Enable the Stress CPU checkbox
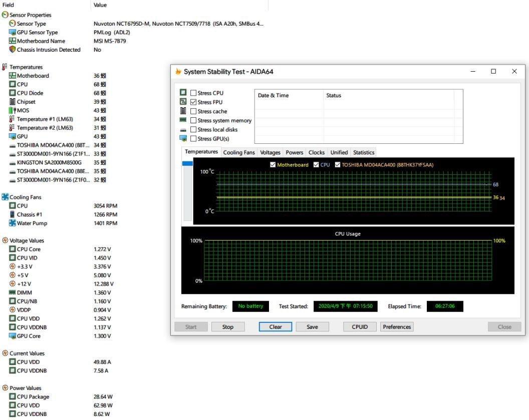529x420 pixels. 193,93
